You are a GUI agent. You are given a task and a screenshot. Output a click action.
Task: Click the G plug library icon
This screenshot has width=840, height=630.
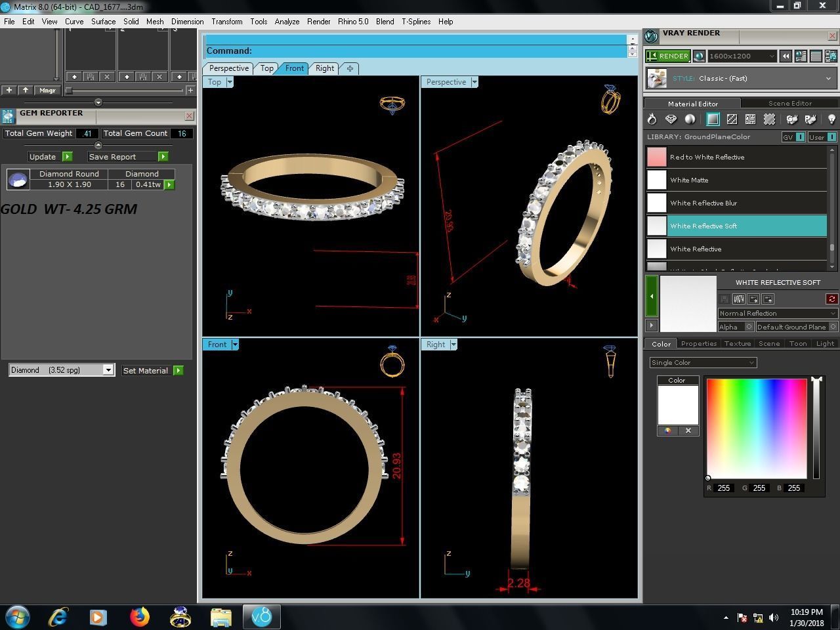[792, 119]
